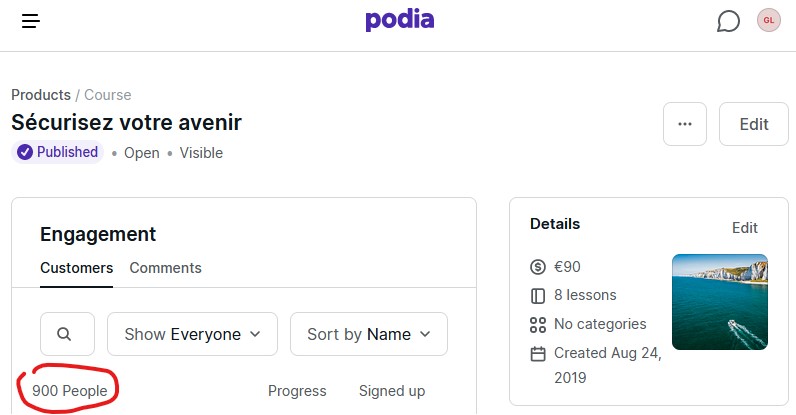Image resolution: width=796 pixels, height=415 pixels.
Task: Switch to the Customers tab
Action: [x=76, y=268]
